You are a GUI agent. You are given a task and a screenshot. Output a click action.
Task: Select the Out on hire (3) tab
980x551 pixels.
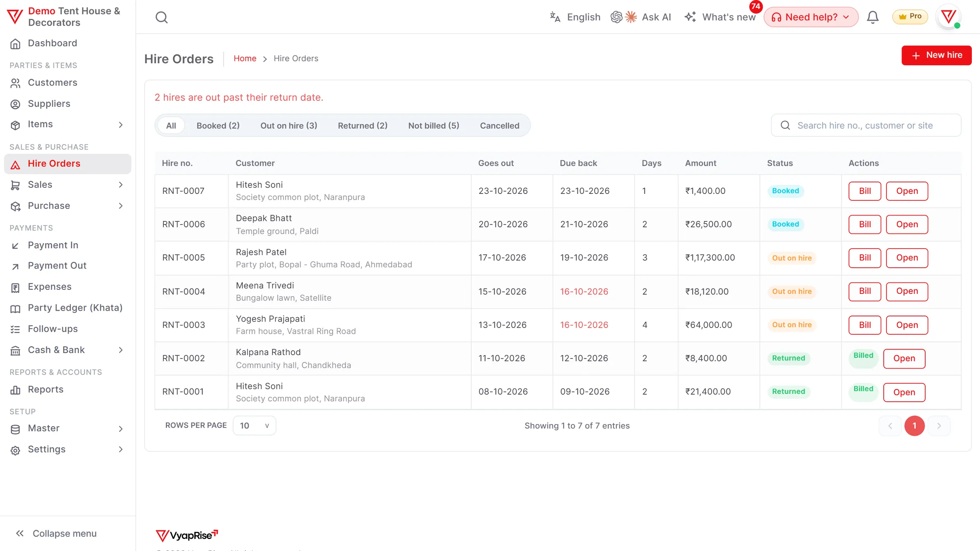(289, 126)
